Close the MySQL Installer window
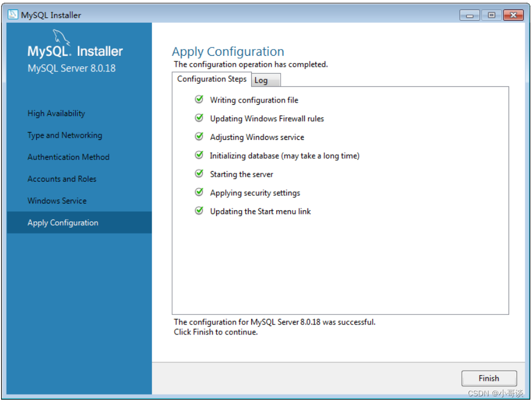Viewport: 532px width, 403px height. point(513,15)
